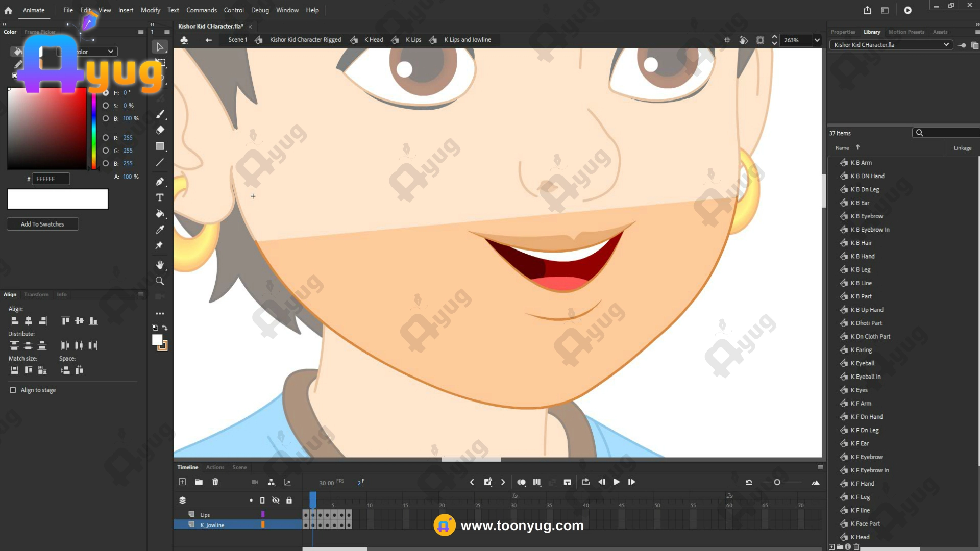Delete layer using trash icon in Timeline

click(215, 482)
